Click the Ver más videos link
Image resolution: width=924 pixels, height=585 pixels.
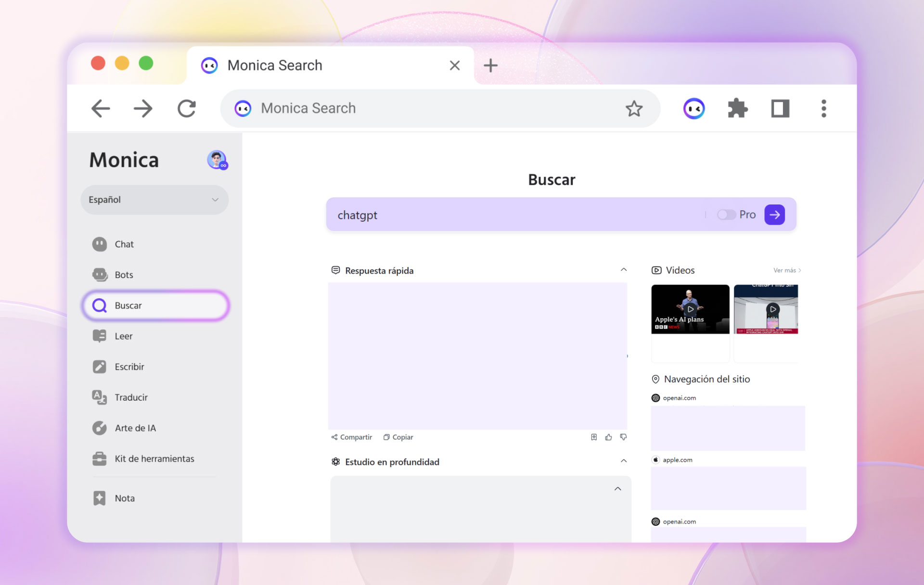click(x=786, y=270)
